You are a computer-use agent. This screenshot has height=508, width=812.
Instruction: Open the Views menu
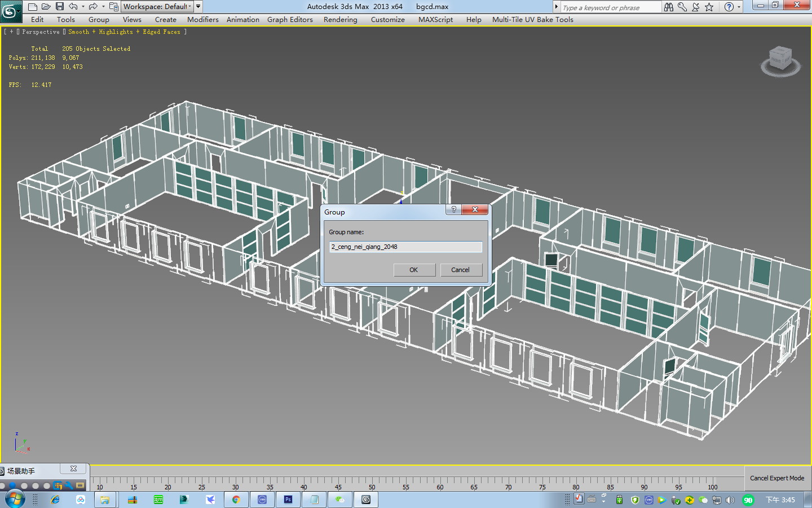[132, 19]
